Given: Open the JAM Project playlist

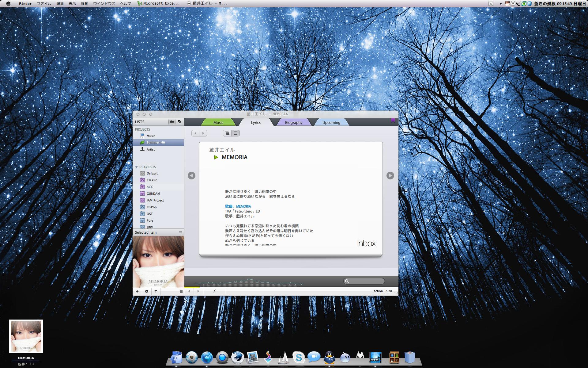Looking at the screenshot, I should 158,200.
